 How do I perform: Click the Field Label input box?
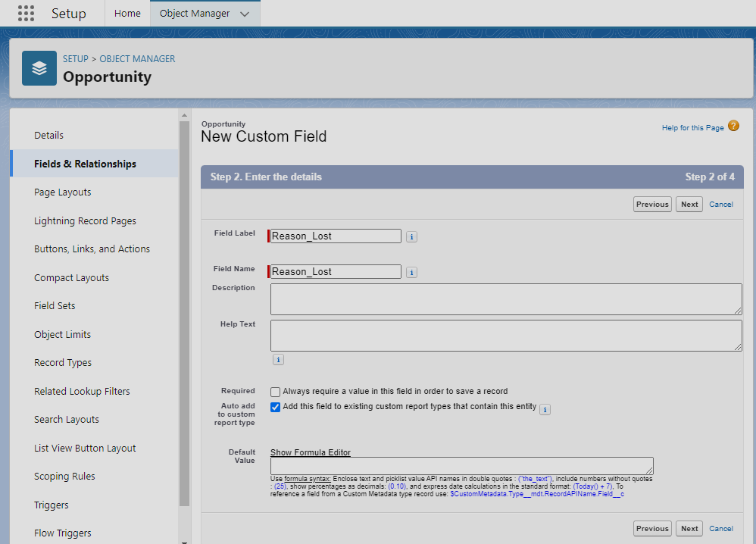click(x=336, y=236)
